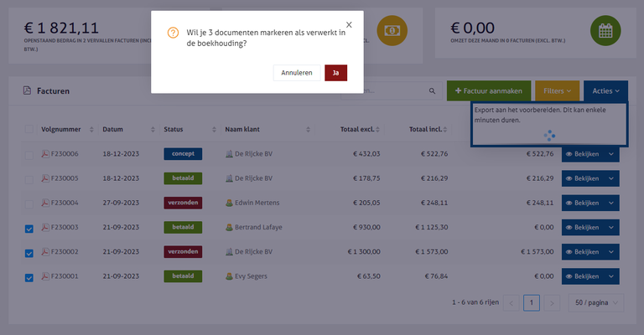Click the search magnifier icon
The width and height of the screenshot is (644, 335).
tap(433, 90)
